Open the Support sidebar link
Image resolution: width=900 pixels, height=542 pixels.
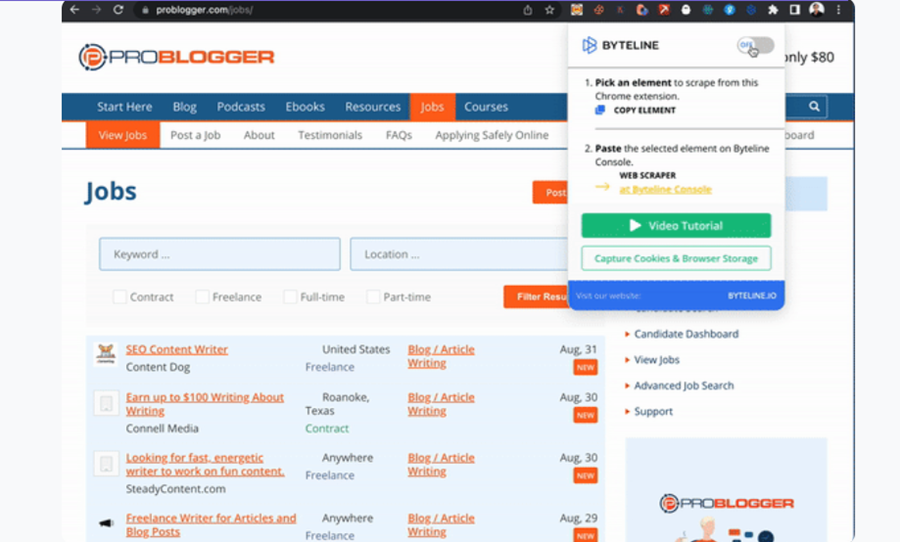(x=653, y=412)
